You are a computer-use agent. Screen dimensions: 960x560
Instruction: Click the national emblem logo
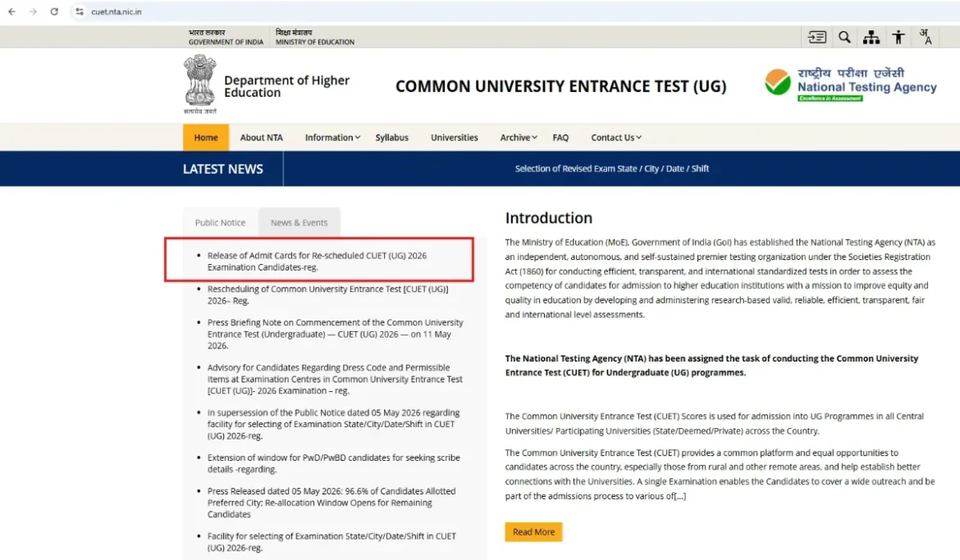tap(200, 84)
